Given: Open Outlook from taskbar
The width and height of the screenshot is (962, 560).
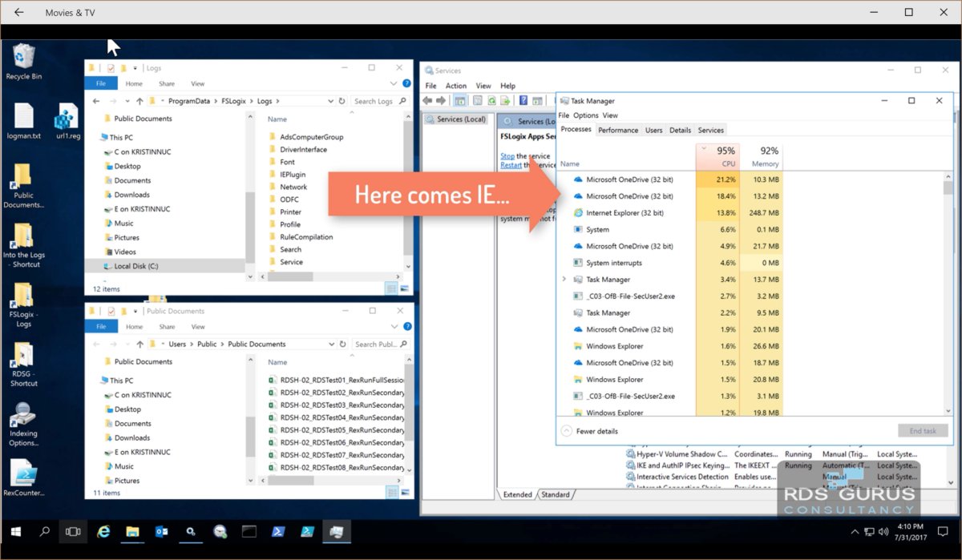Looking at the screenshot, I should coord(161,531).
